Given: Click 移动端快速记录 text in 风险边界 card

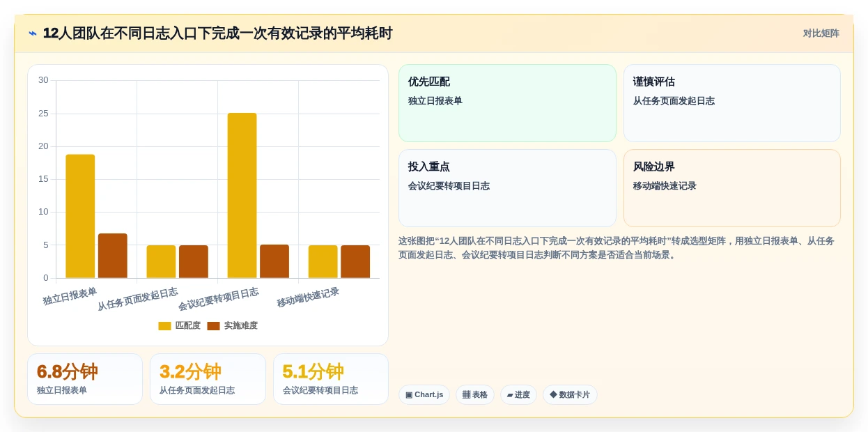Looking at the screenshot, I should click(x=665, y=186).
